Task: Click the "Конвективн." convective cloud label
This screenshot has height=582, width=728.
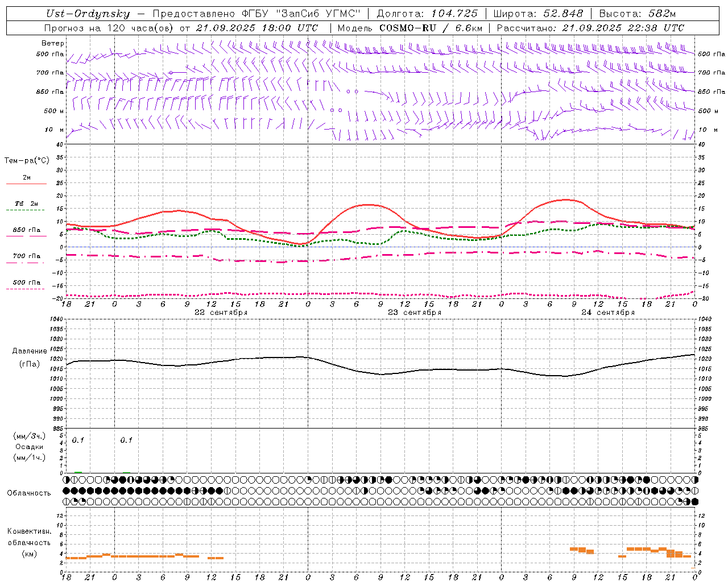Action: 30,531
